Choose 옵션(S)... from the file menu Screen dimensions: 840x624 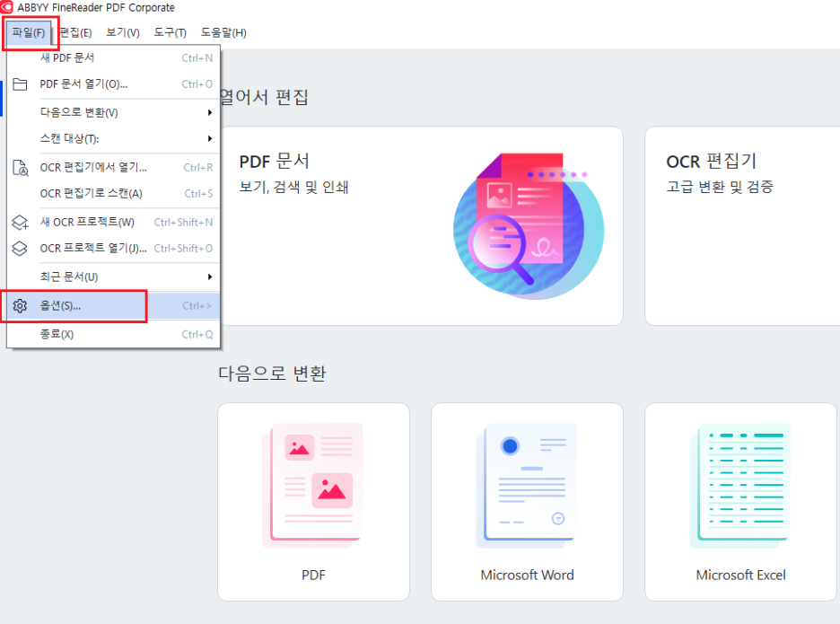pos(113,305)
